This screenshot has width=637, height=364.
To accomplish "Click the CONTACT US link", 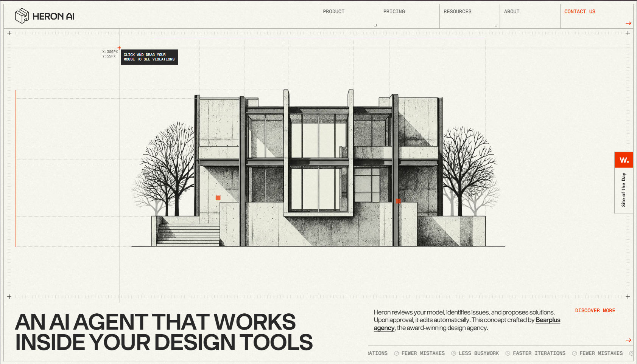I will 579,12.
